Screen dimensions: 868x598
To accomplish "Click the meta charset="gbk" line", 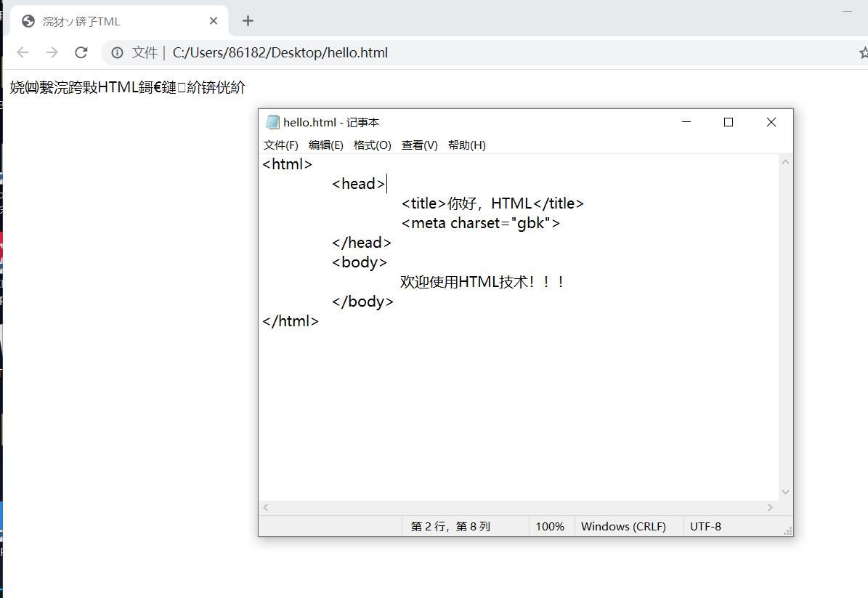I will tap(481, 223).
